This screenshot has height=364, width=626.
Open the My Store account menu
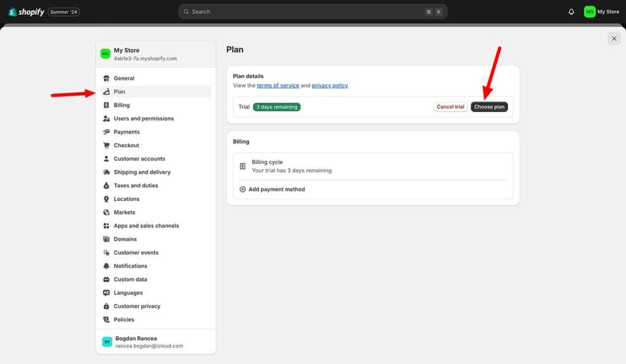[602, 12]
